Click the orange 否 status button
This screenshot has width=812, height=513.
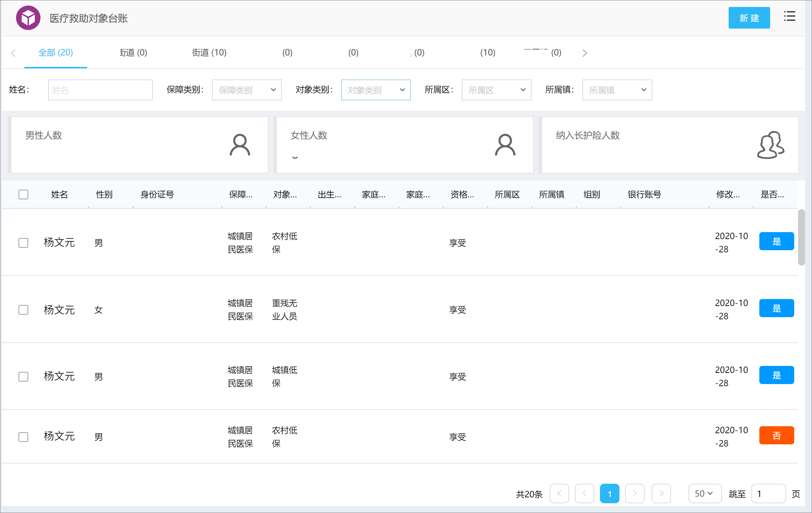point(776,435)
